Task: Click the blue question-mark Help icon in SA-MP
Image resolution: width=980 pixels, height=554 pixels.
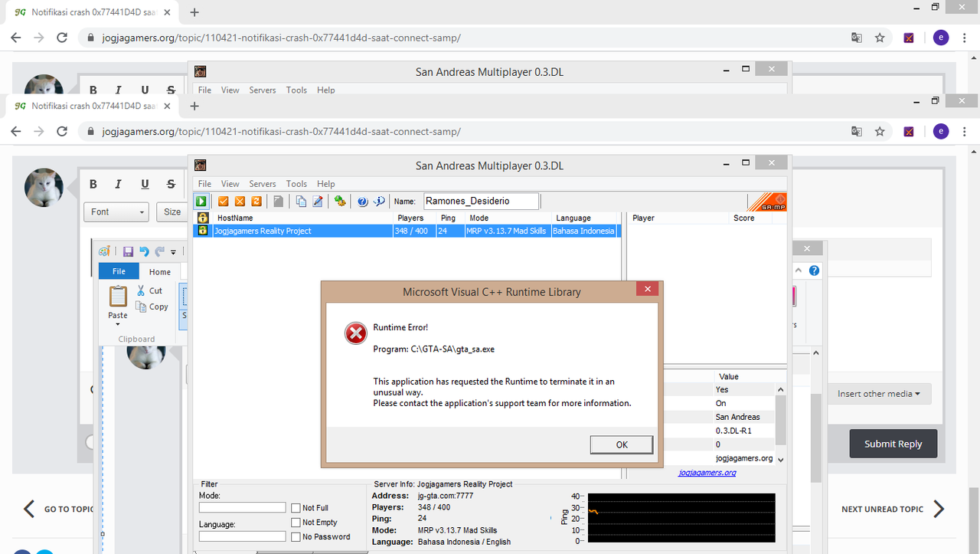Action: click(363, 202)
